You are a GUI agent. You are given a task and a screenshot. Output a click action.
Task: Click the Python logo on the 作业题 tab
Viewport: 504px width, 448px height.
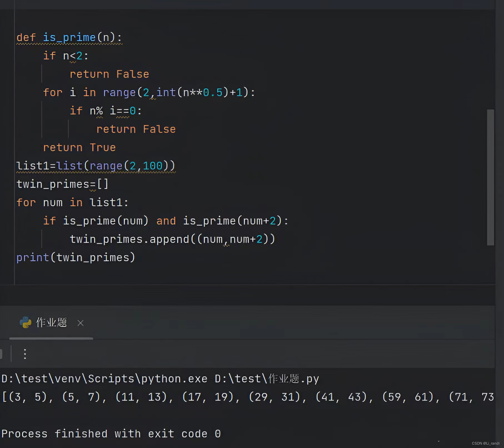click(x=26, y=323)
